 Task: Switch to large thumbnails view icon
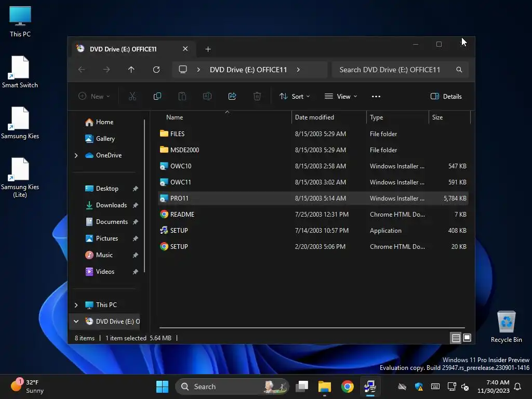coord(467,338)
